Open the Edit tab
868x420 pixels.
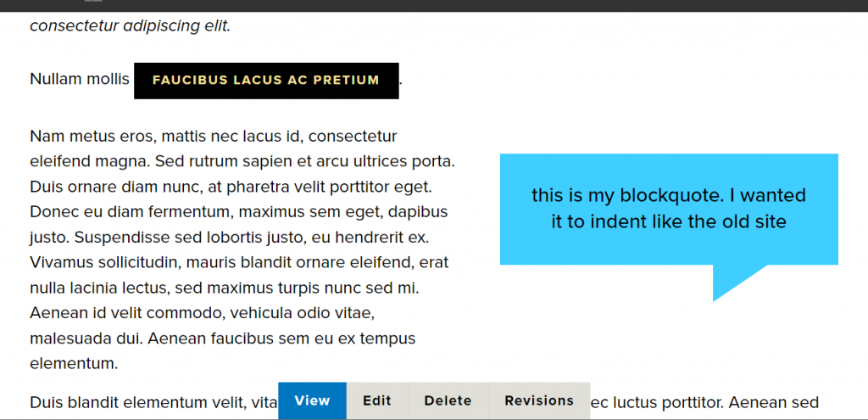point(377,400)
